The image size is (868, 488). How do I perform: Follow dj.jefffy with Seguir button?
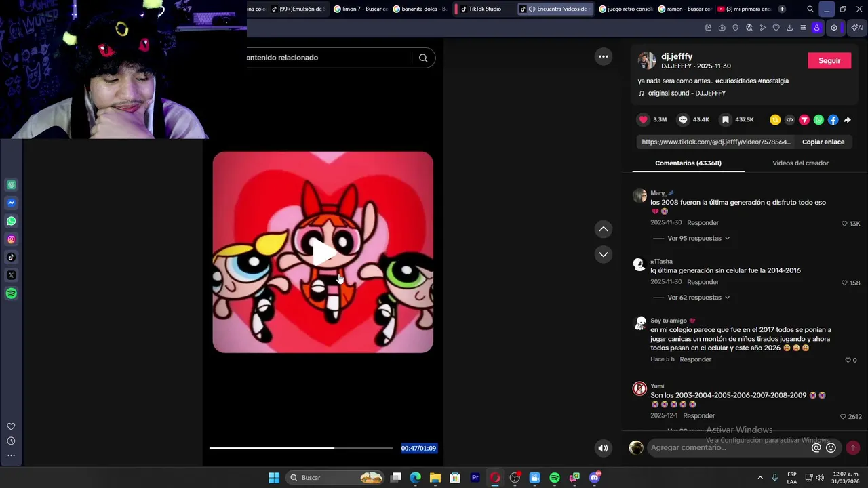tap(829, 60)
